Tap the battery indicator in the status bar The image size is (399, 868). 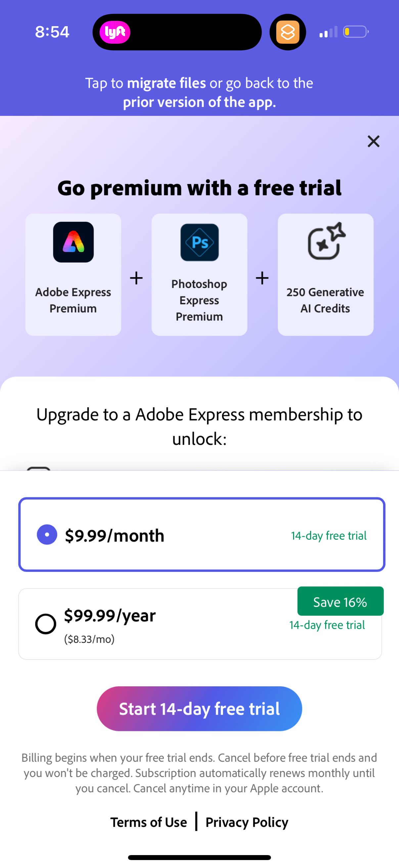tap(355, 31)
